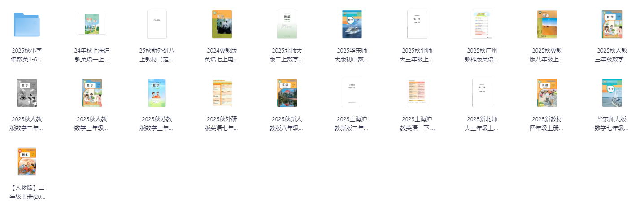Open the 24年秋上海沪教英语一上 file thumbnail
Viewport: 644px width, 210px height.
(x=92, y=24)
